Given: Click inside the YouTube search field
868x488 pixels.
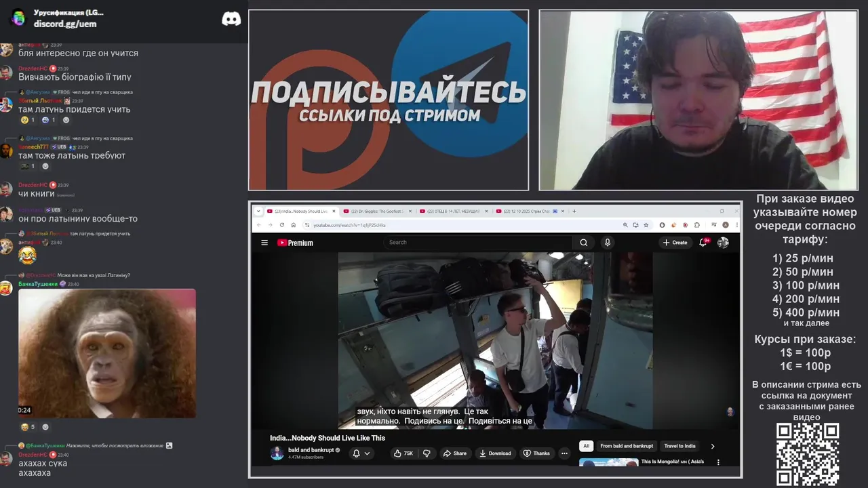Looking at the screenshot, I should pyautogui.click(x=478, y=243).
